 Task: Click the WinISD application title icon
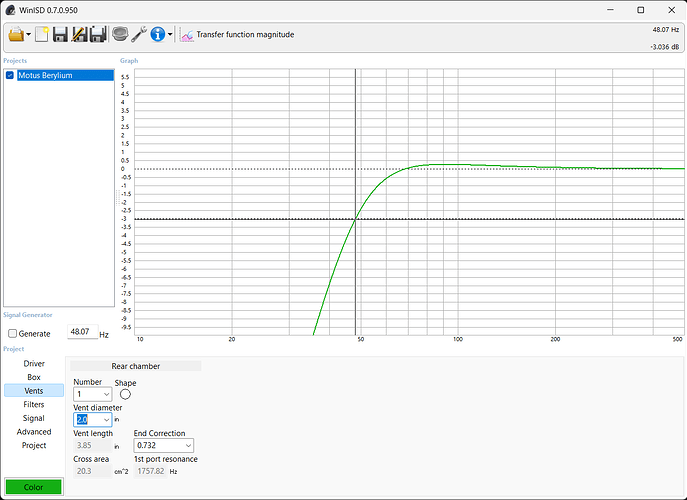tap(10, 10)
